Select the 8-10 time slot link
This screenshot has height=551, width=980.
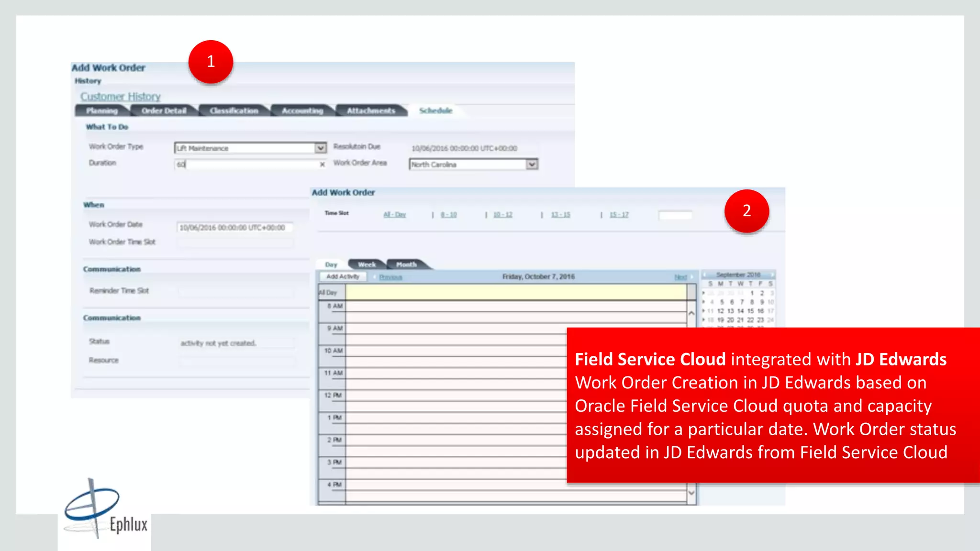point(449,215)
